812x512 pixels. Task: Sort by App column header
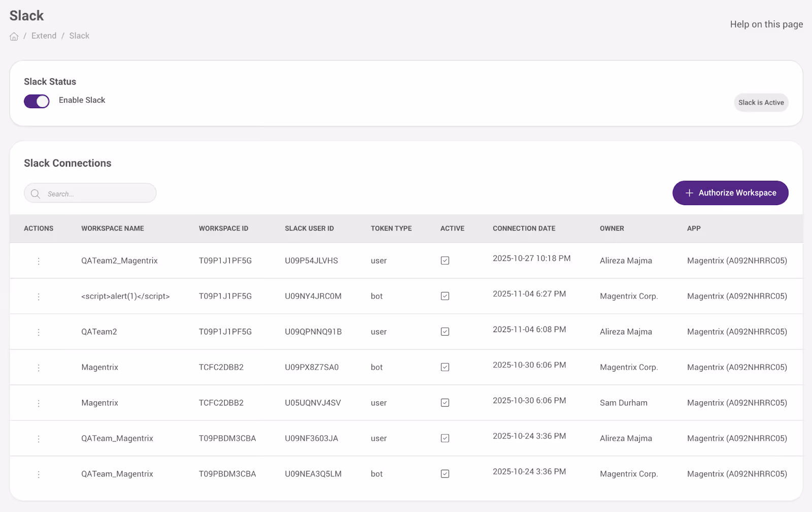click(x=693, y=229)
